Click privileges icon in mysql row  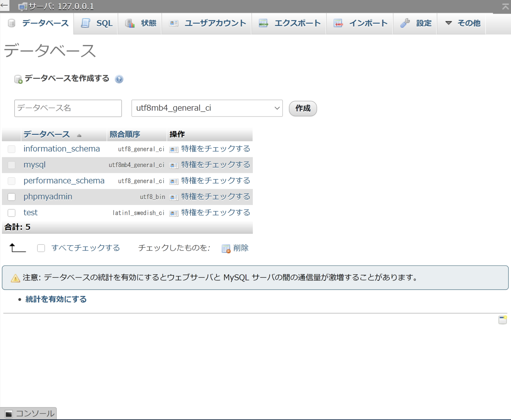click(x=174, y=165)
